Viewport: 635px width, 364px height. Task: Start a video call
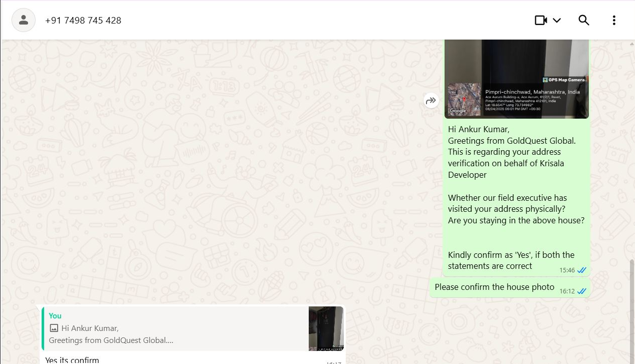click(x=541, y=21)
